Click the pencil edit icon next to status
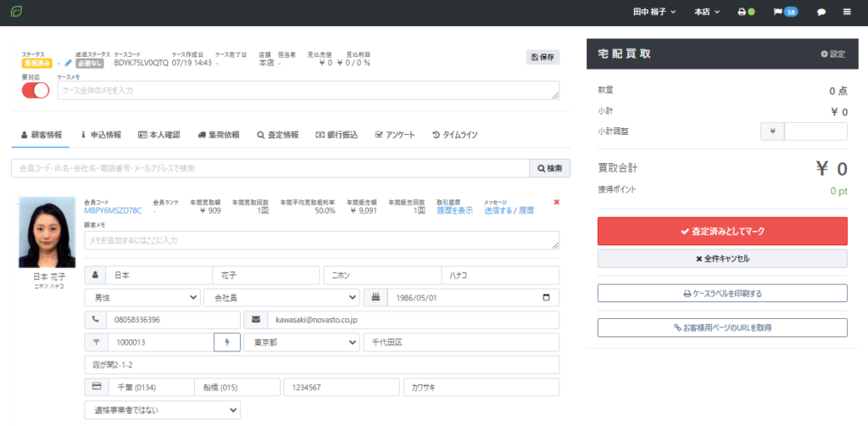The image size is (868, 426). (x=69, y=63)
